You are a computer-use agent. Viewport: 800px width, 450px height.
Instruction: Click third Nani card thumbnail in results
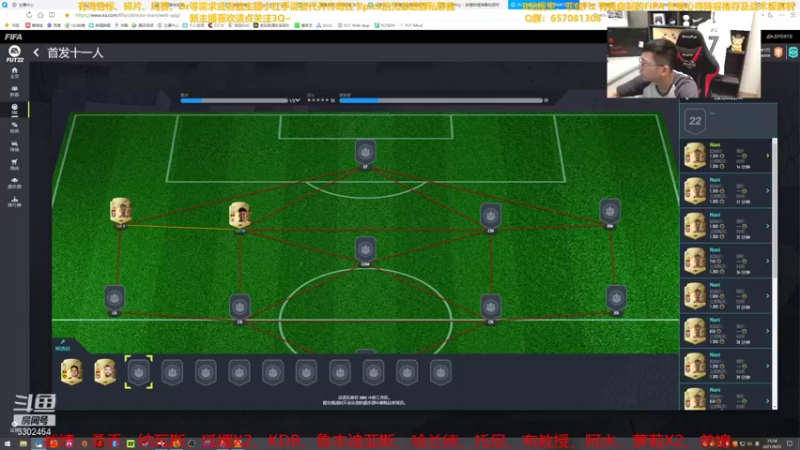[x=695, y=226]
